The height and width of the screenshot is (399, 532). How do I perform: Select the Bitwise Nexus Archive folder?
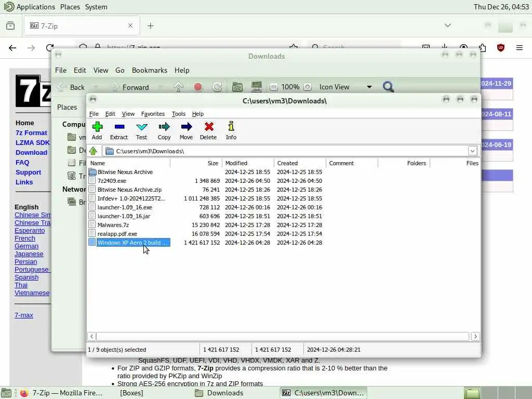125,172
